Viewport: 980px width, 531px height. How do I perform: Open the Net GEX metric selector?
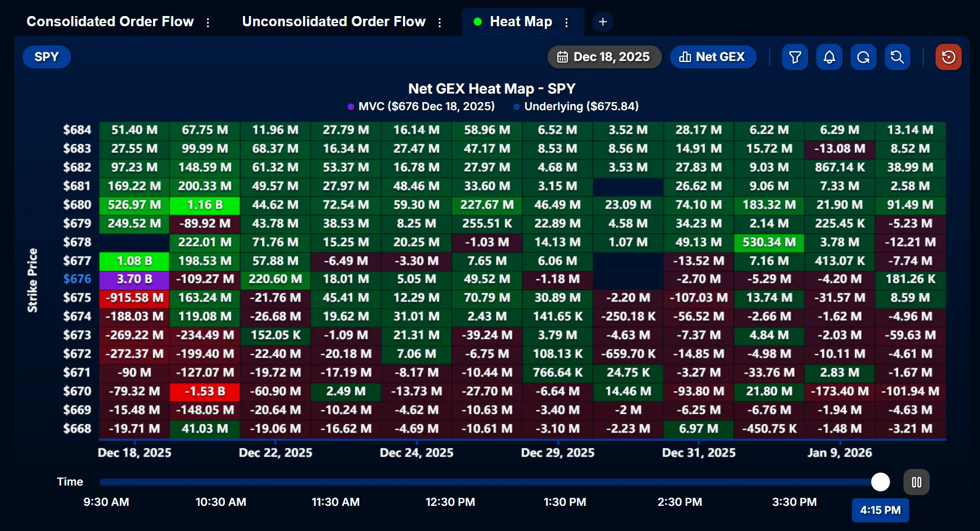point(713,57)
